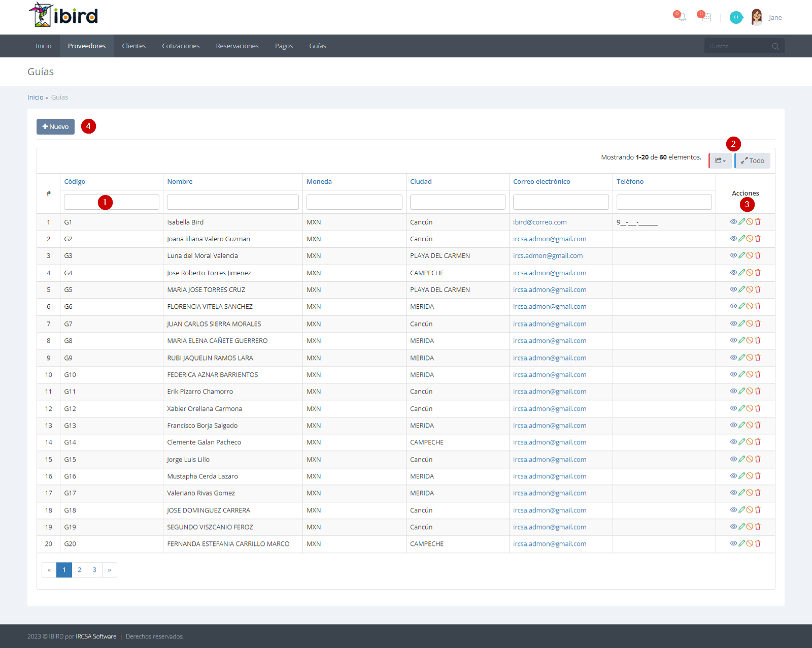The width and height of the screenshot is (812, 648).
Task: Click Jane's avatar picture
Action: pyautogui.click(x=757, y=17)
